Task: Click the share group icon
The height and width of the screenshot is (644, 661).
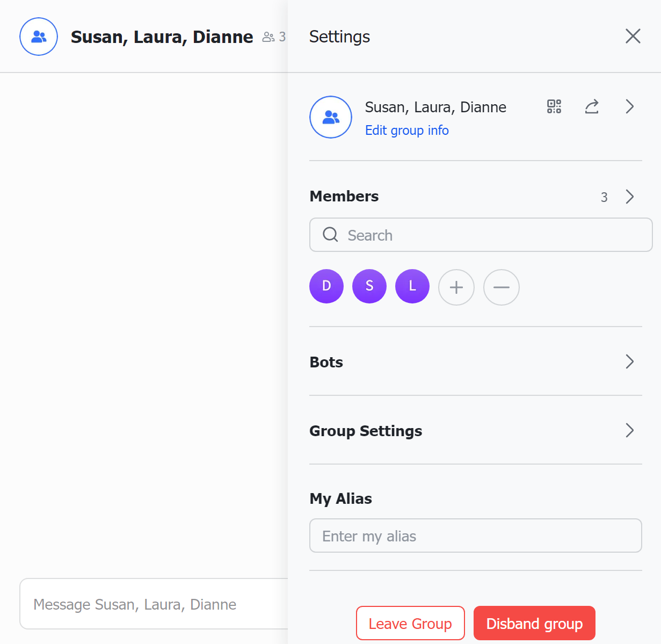Action: pos(592,106)
